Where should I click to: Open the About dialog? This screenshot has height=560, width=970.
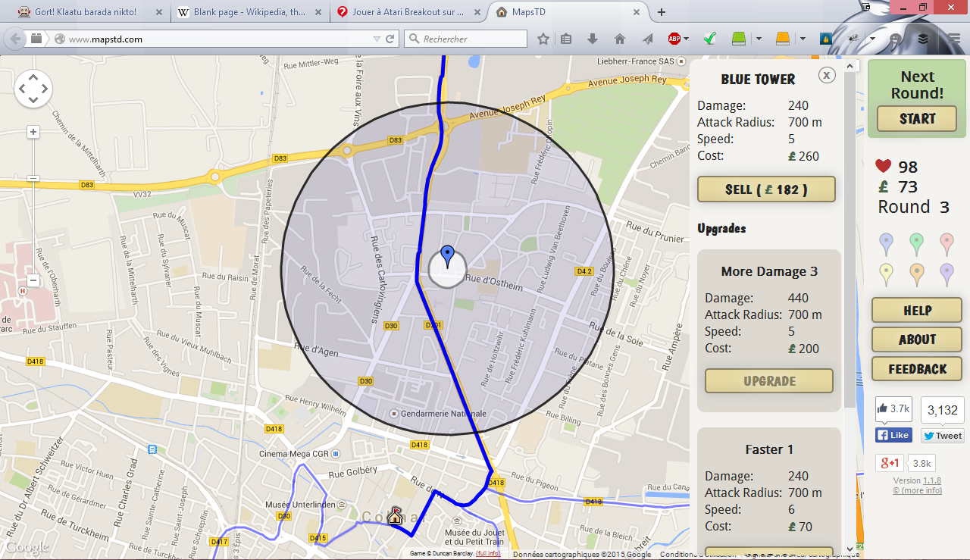(x=917, y=339)
